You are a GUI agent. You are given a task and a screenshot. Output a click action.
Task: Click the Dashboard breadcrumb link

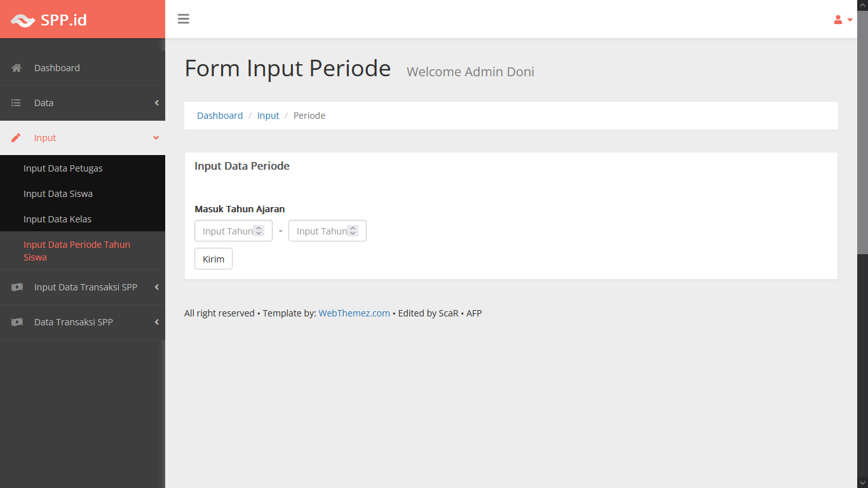pyautogui.click(x=220, y=116)
